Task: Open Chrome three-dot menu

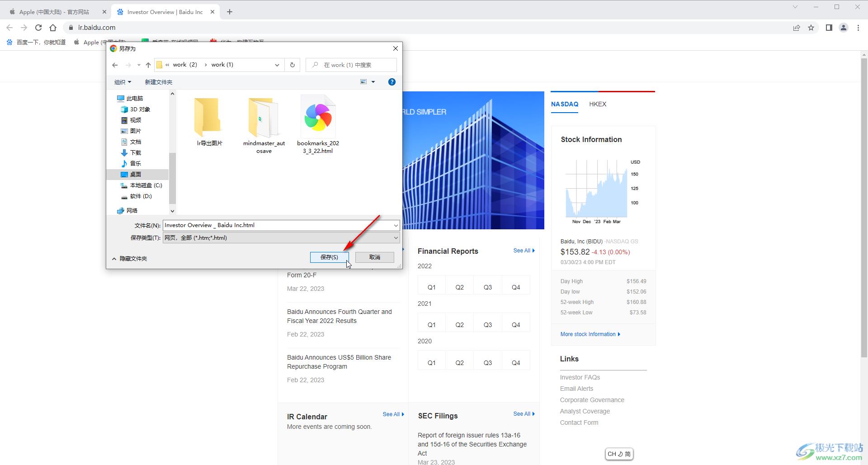Action: click(x=858, y=28)
